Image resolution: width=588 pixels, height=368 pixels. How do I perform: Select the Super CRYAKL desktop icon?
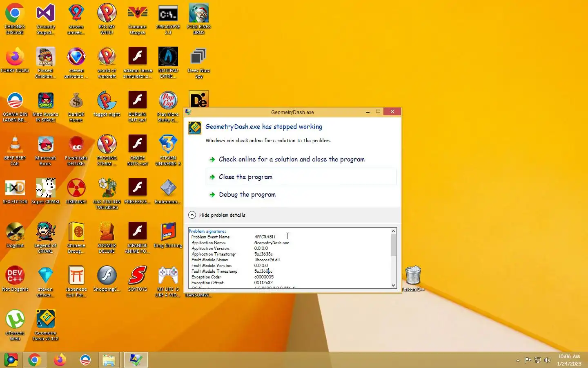point(45,191)
